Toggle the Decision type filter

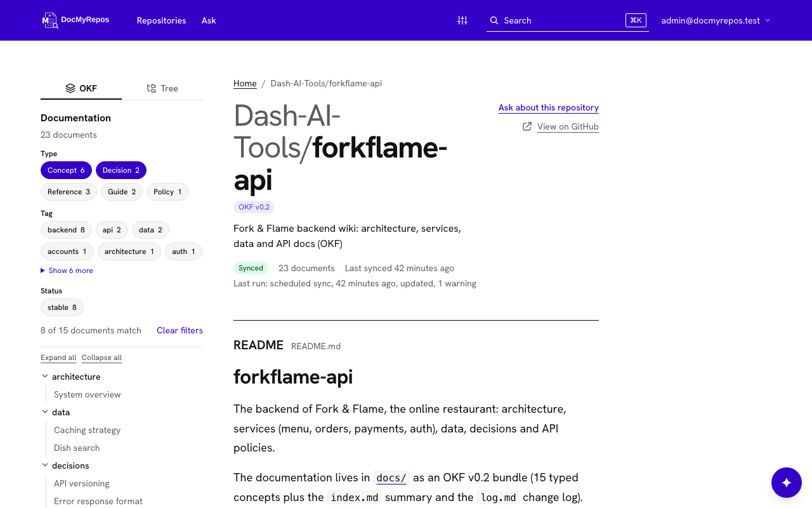pos(121,170)
